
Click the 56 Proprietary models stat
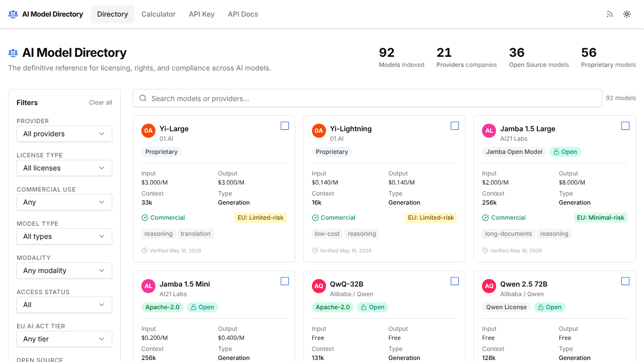click(x=608, y=57)
